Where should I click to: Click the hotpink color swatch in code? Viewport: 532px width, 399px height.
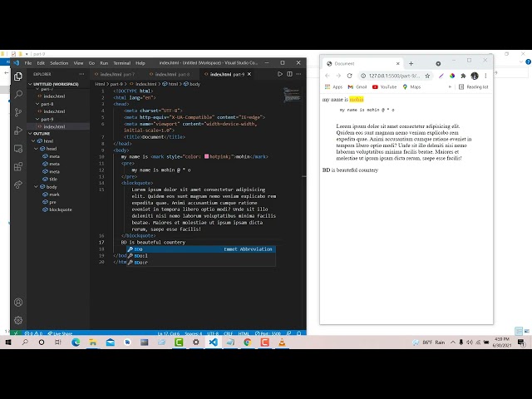click(206, 156)
